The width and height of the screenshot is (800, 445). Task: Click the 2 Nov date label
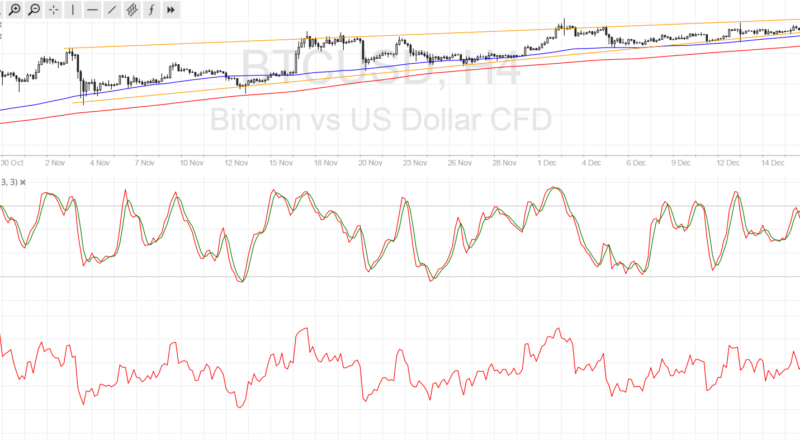pos(55,163)
